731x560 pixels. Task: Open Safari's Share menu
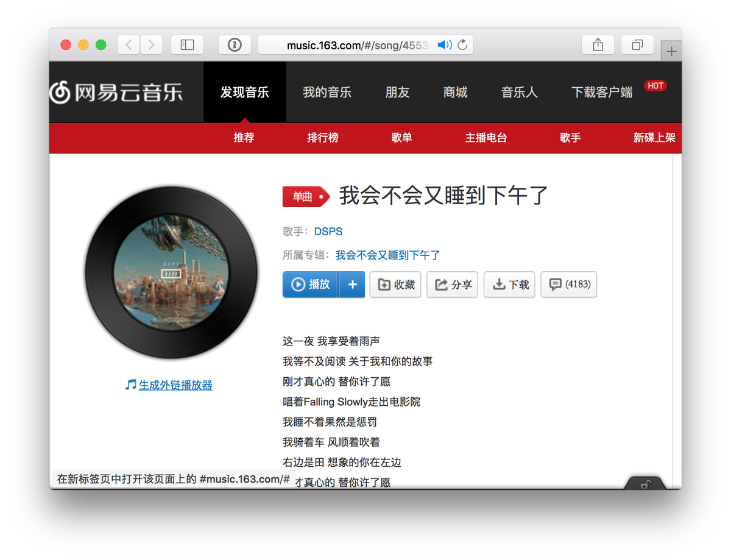point(598,44)
